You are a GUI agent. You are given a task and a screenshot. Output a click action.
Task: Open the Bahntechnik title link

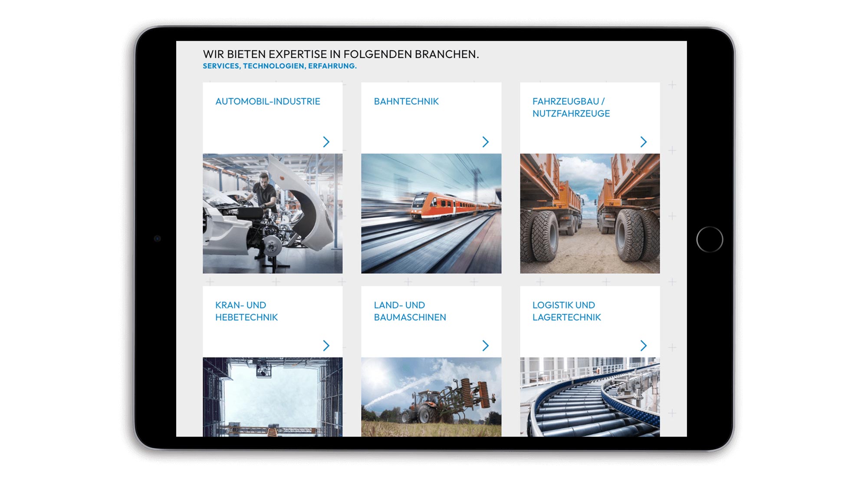(406, 102)
